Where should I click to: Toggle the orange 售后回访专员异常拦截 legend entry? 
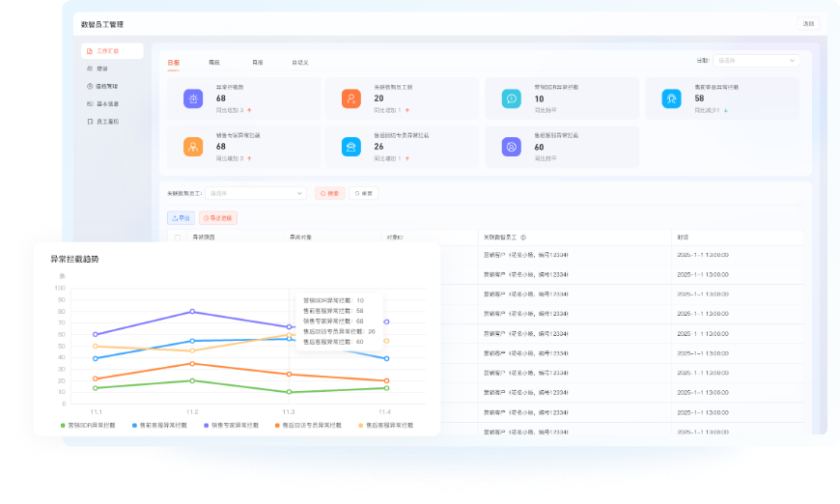pyautogui.click(x=308, y=425)
